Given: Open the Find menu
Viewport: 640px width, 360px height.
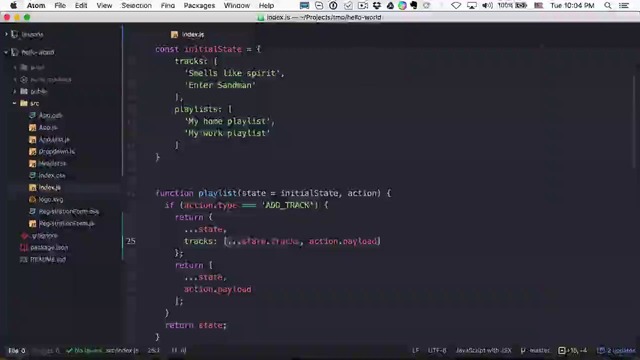Looking at the screenshot, I should (x=167, y=5).
